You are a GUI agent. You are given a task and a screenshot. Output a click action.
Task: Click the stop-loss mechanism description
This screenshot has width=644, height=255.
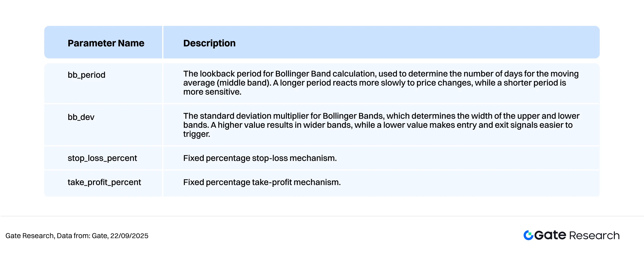point(260,158)
